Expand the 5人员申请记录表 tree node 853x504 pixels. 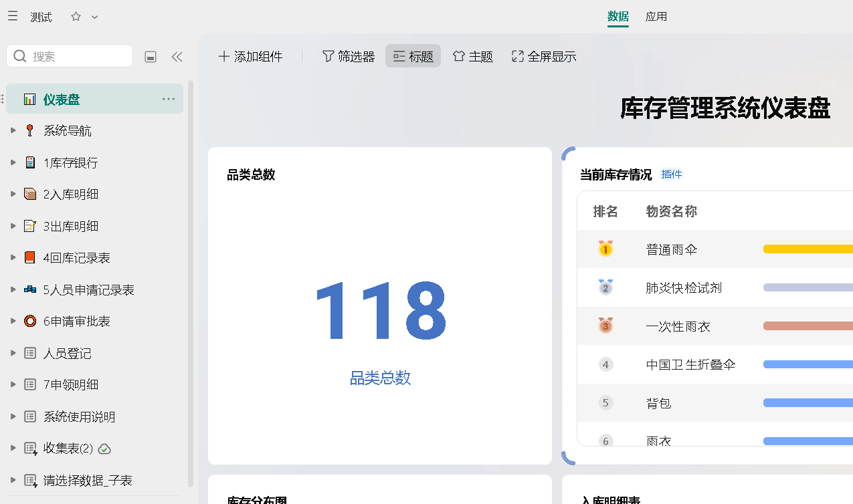click(x=13, y=289)
